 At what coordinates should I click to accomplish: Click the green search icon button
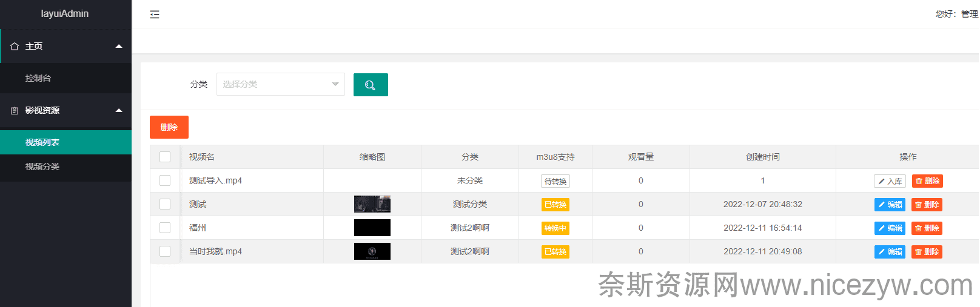[371, 85]
